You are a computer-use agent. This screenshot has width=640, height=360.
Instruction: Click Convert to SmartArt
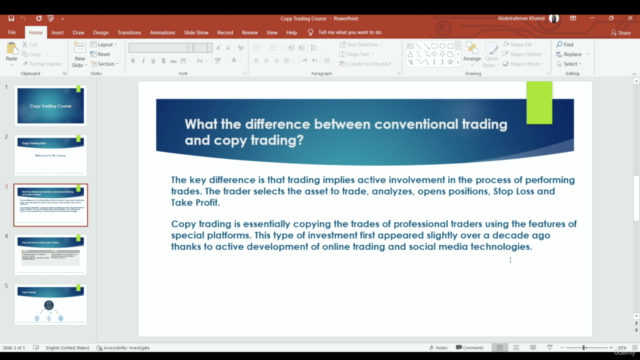[x=368, y=64]
